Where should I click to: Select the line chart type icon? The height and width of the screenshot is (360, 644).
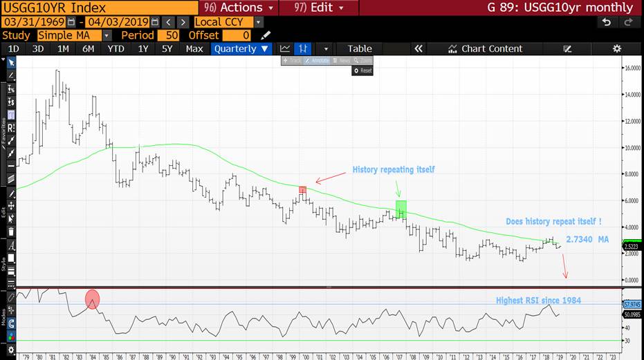(x=285, y=48)
